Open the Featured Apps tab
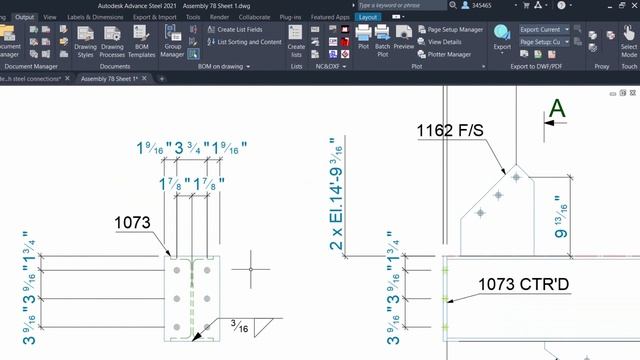Viewport: 640px width, 360px height. click(x=330, y=17)
